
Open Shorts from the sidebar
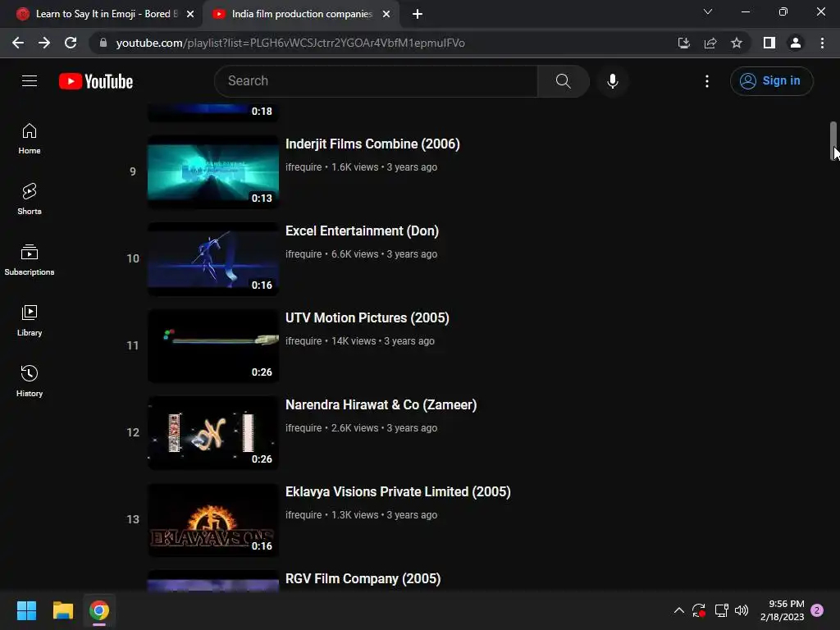click(x=30, y=199)
